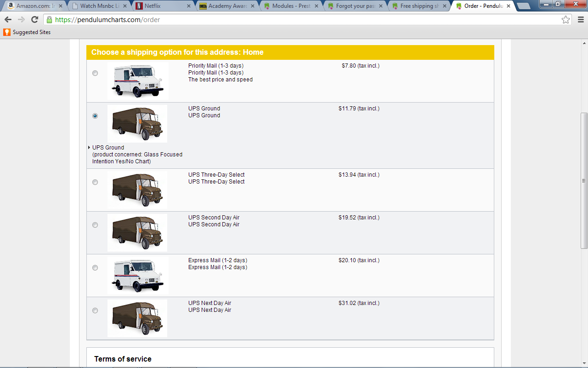The image size is (588, 368).
Task: Click the UPS Second Day Air truck image
Action: [137, 233]
